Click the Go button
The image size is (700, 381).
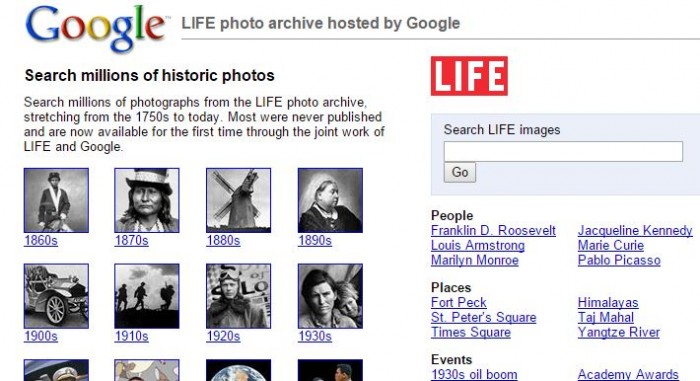pos(460,172)
